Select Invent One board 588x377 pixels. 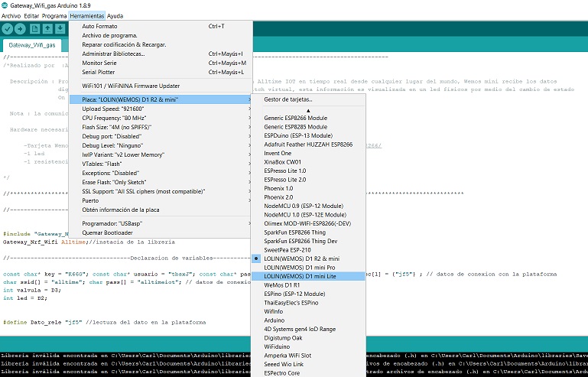click(x=308, y=153)
